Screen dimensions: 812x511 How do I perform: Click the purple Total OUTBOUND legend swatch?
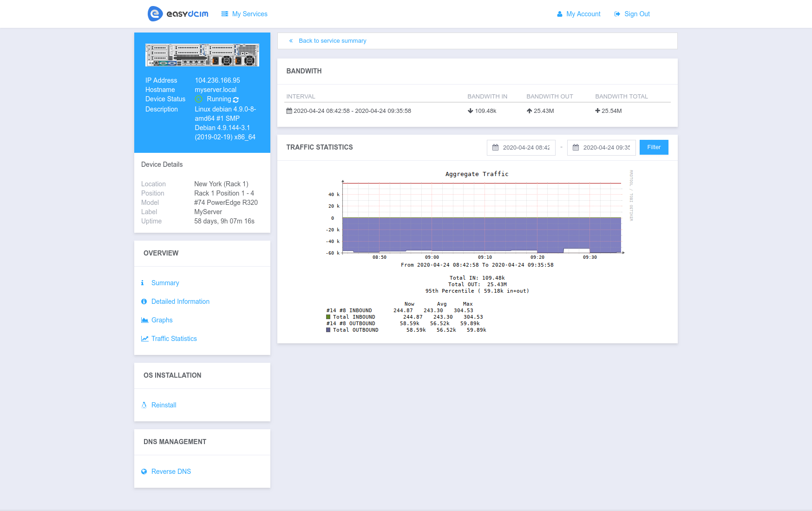point(328,330)
